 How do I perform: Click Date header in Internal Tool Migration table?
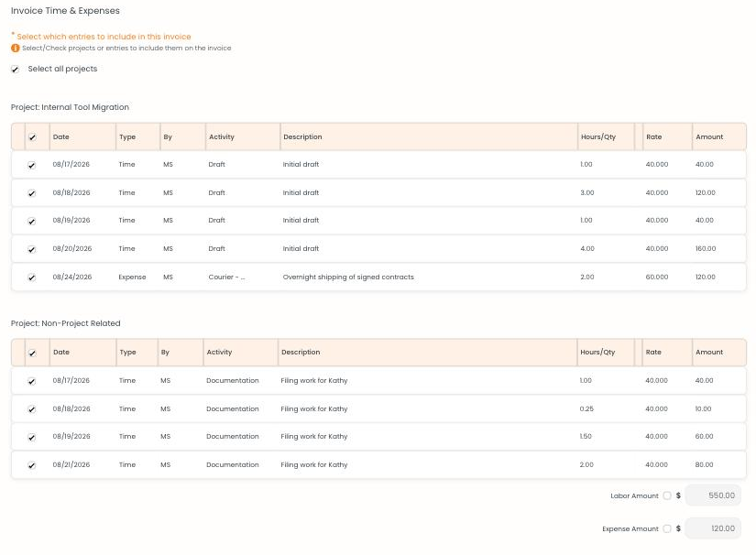click(60, 136)
